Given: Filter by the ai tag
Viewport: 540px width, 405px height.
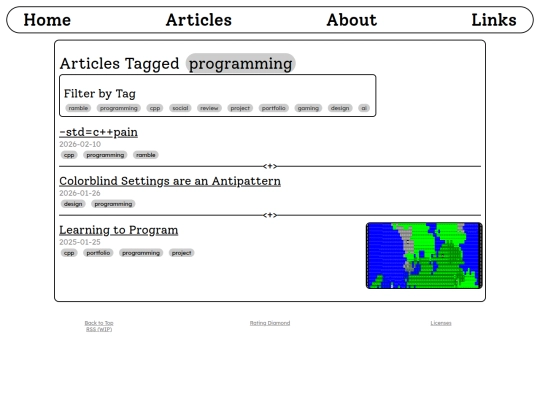Looking at the screenshot, I should 364,108.
